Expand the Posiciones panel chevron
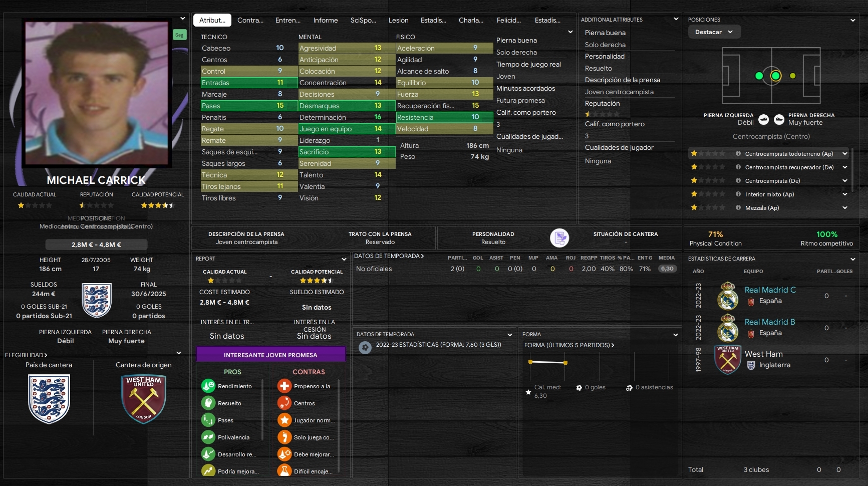This screenshot has height=486, width=868. tap(853, 21)
